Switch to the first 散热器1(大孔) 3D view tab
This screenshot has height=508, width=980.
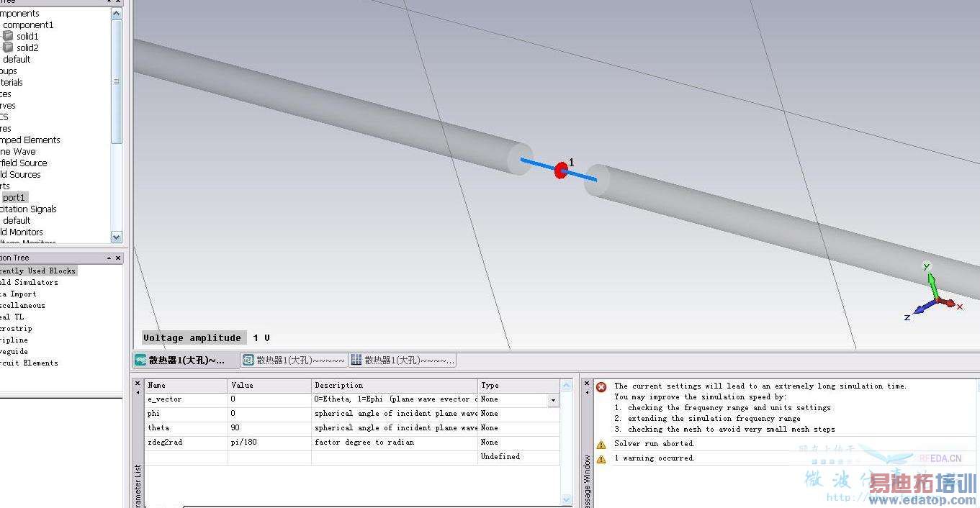[186, 360]
